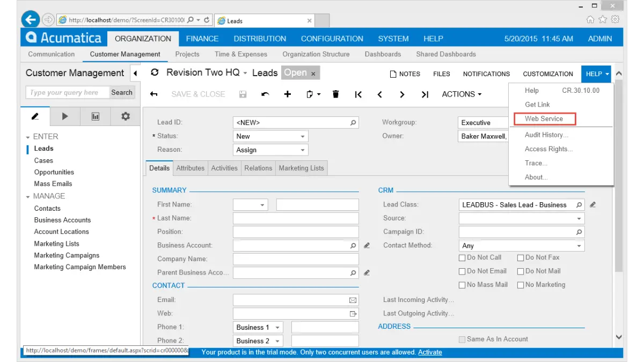Expand the Contact Method dropdown set to Any
644x362 pixels.
point(579,245)
